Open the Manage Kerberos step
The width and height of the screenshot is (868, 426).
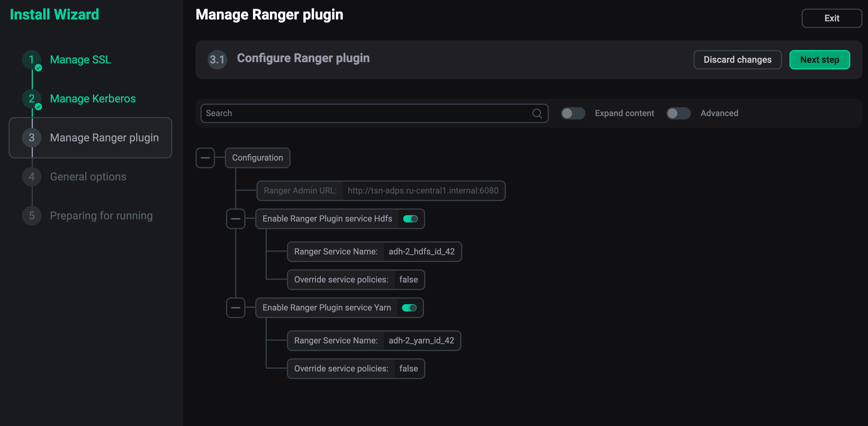click(x=93, y=99)
